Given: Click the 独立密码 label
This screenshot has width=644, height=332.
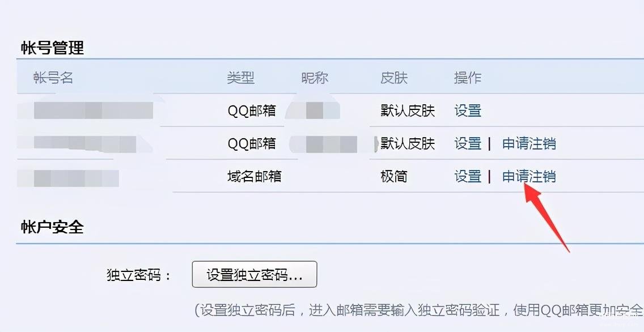Looking at the screenshot, I should 139,275.
